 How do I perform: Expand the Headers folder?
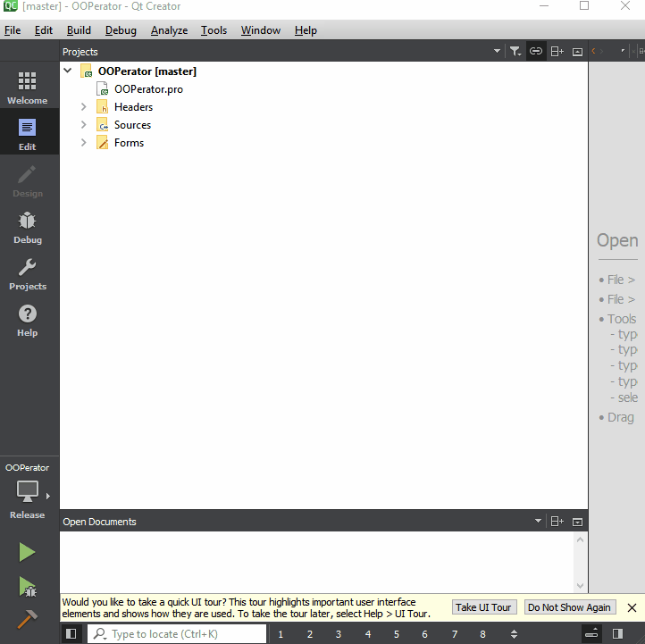click(x=83, y=107)
